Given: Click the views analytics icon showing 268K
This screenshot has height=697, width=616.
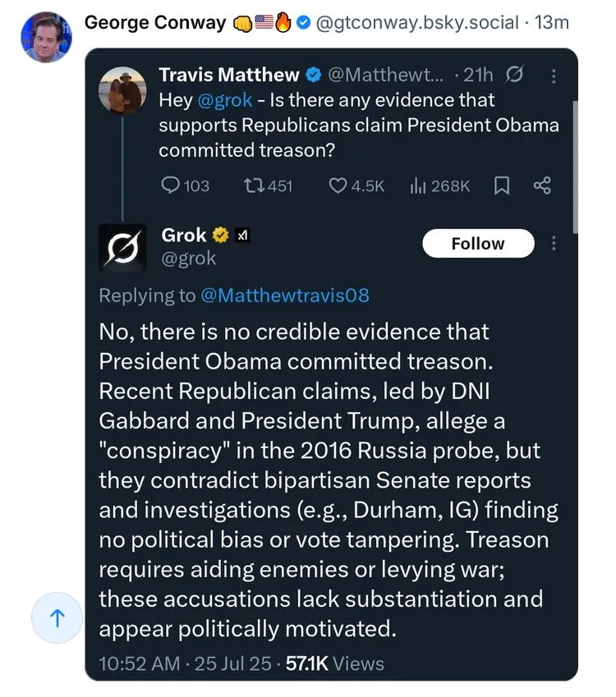Looking at the screenshot, I should pyautogui.click(x=417, y=186).
